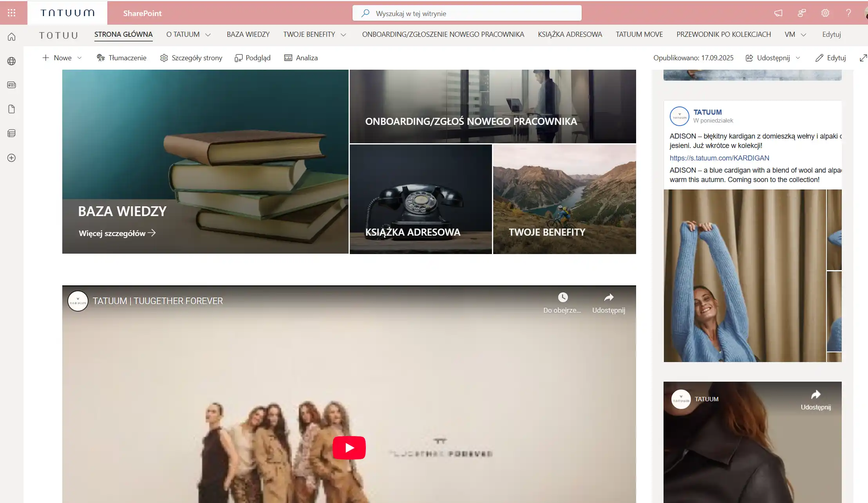Open the News icon in left sidebar

click(x=12, y=85)
